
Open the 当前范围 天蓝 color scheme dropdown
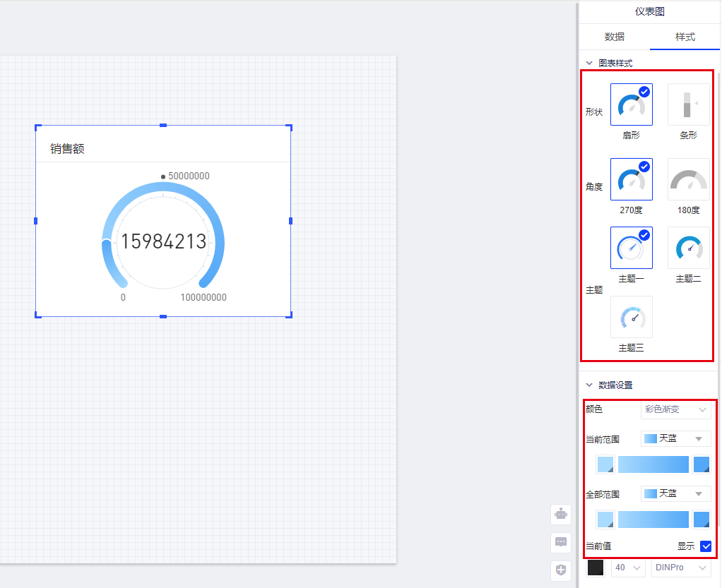coord(675,438)
